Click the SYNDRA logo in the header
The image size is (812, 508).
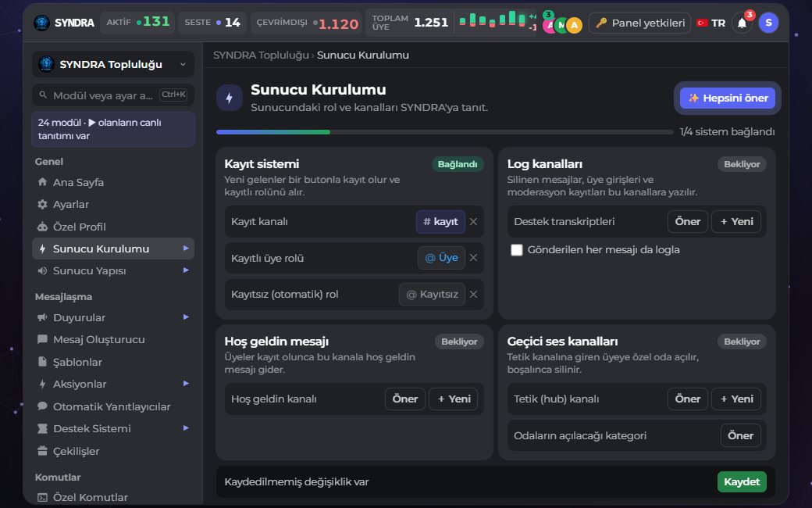42,23
